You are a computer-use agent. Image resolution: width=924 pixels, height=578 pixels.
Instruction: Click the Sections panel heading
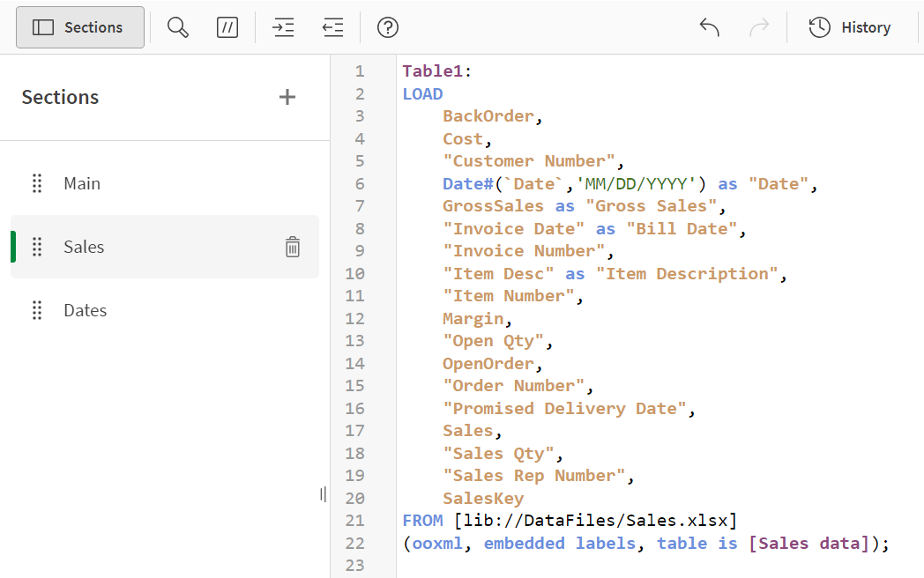pos(60,97)
